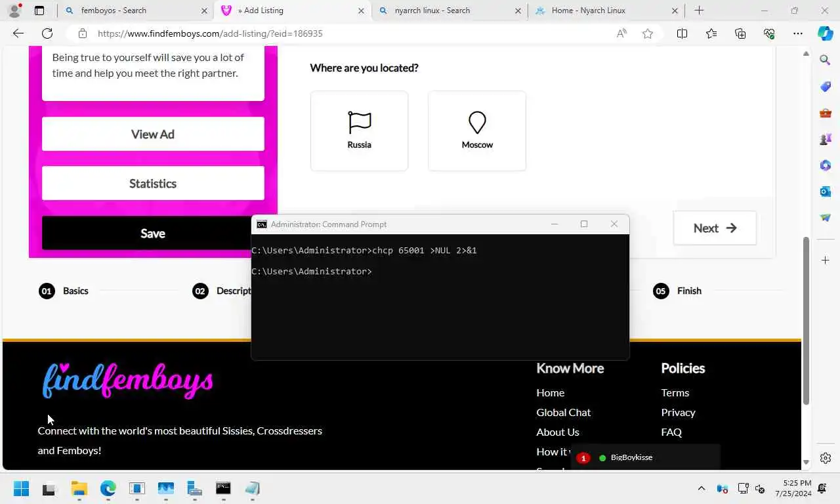Open File Explorer from taskbar
Screen dimensions: 840x504
pos(79,489)
